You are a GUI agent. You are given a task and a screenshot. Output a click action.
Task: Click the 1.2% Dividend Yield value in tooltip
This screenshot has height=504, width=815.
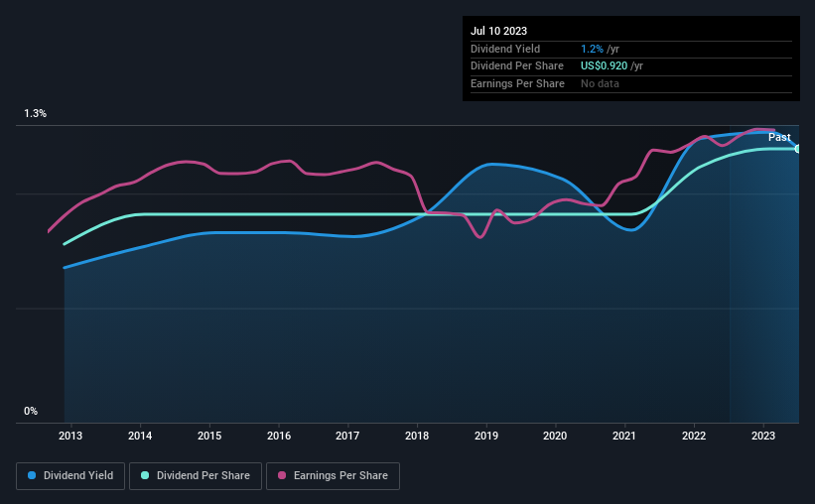click(x=592, y=49)
